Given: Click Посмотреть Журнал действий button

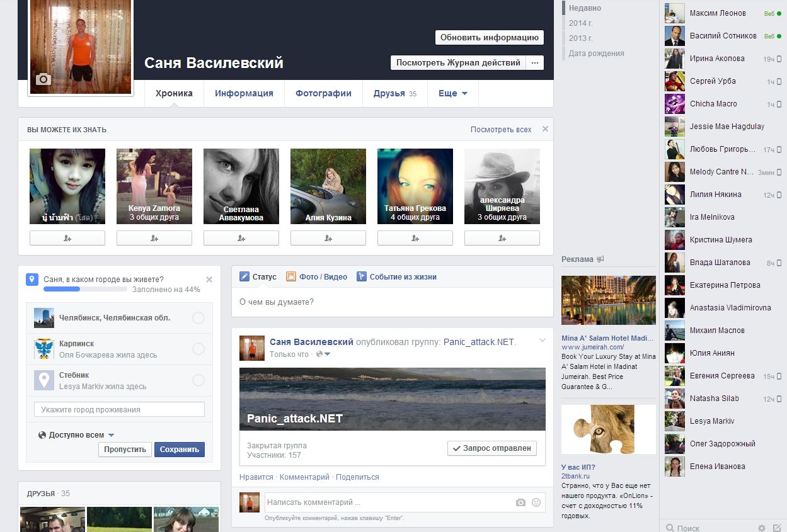Looking at the screenshot, I should pos(458,63).
